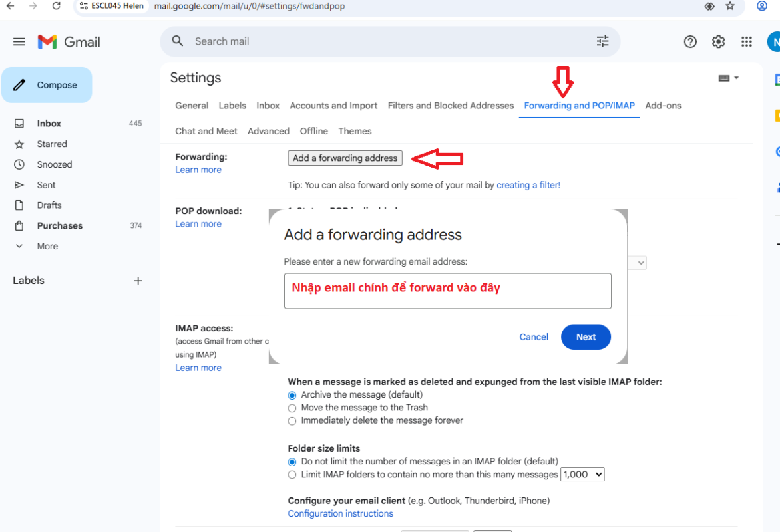
Task: Expand the More item in sidebar
Action: click(47, 246)
